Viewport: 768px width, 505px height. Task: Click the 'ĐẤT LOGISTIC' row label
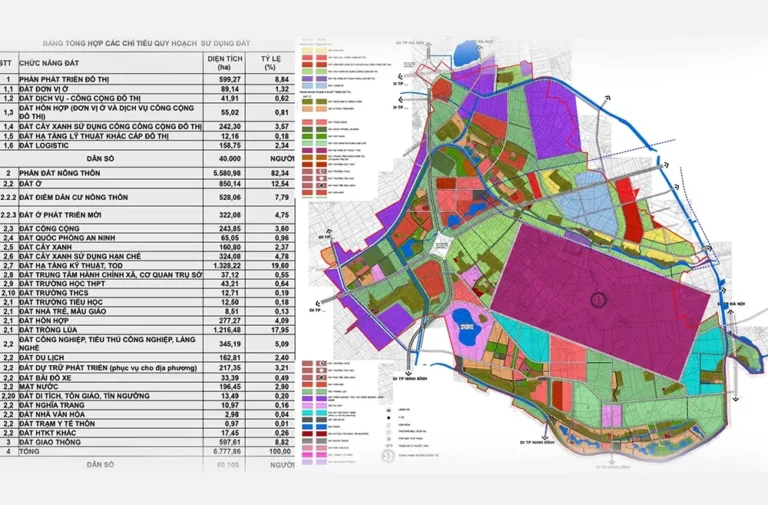(x=44, y=145)
